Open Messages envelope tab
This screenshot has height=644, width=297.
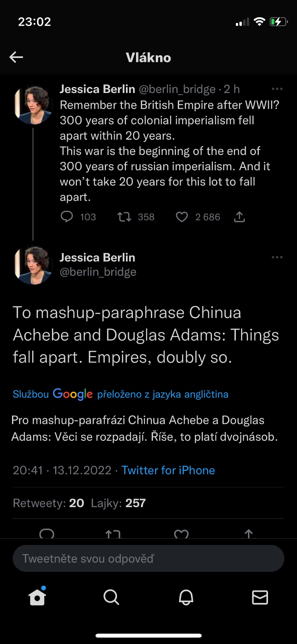pos(260,597)
